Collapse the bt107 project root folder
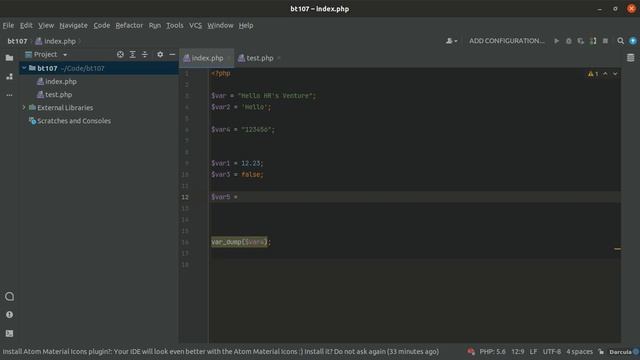The width and height of the screenshot is (640, 360). 24,68
